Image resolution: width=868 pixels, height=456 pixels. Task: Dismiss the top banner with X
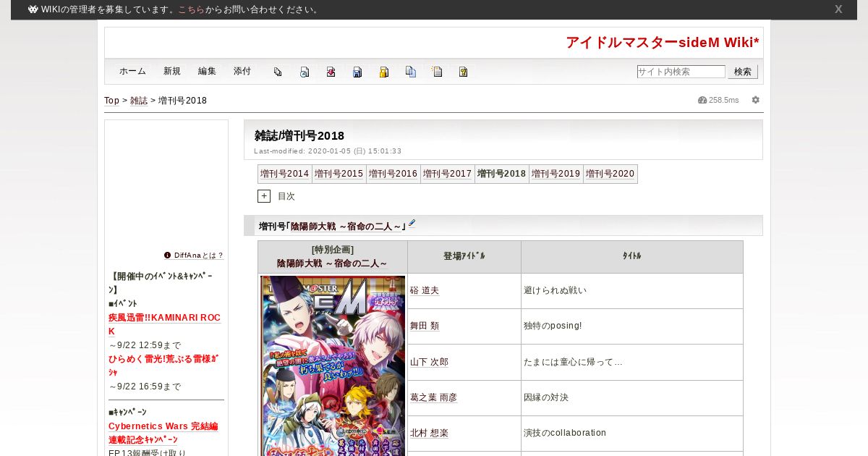pos(838,9)
